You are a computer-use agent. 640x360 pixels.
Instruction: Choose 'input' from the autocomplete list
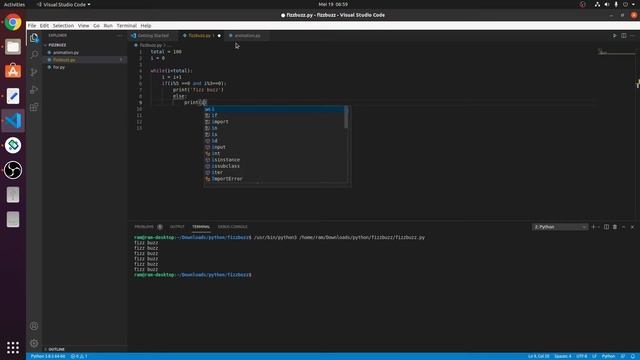[x=274, y=147]
